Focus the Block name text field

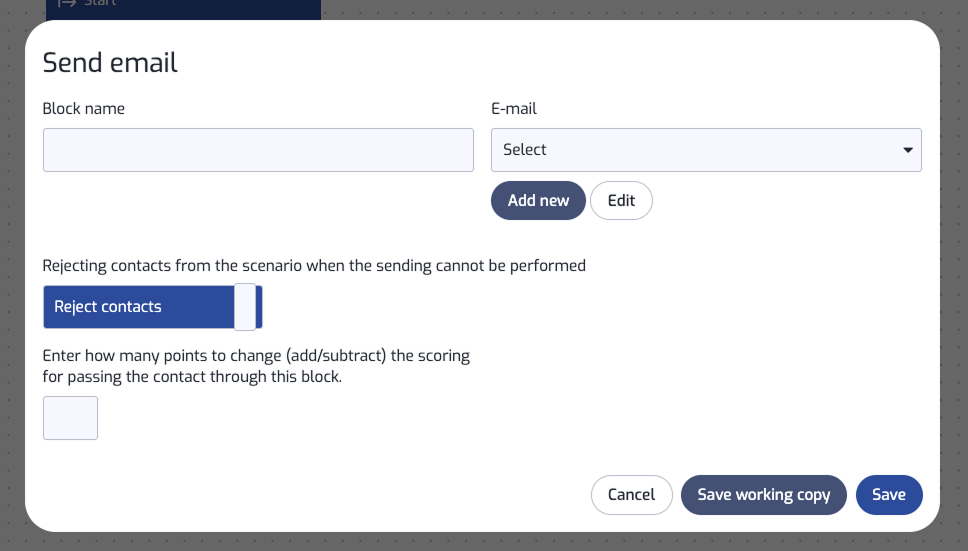pos(258,150)
